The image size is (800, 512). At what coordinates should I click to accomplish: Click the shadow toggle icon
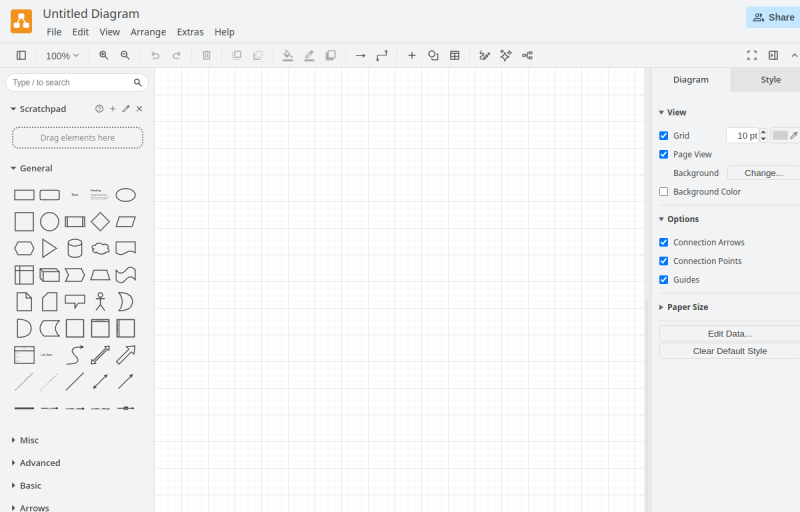331,56
